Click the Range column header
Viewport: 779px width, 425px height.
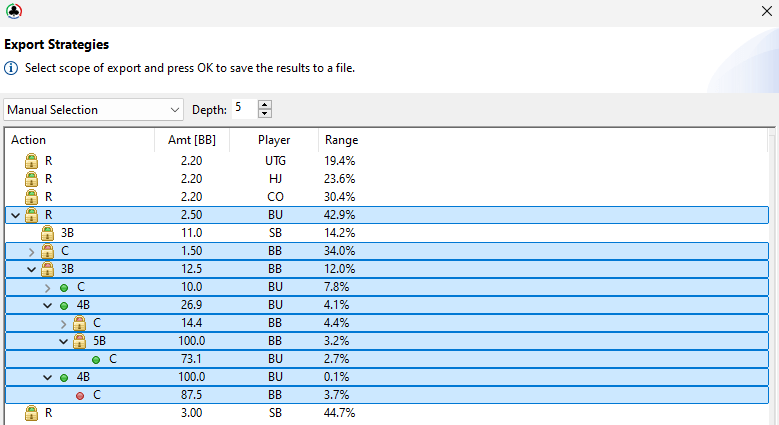coord(341,140)
